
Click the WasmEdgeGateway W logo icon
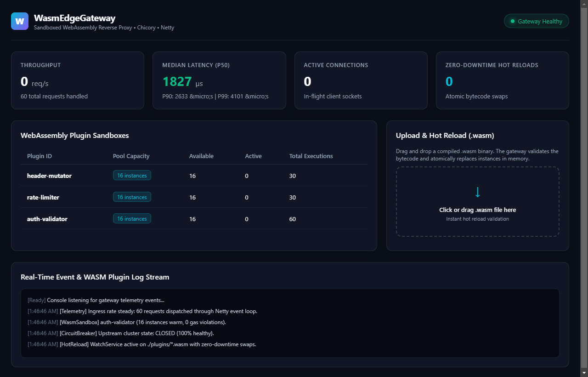[20, 21]
